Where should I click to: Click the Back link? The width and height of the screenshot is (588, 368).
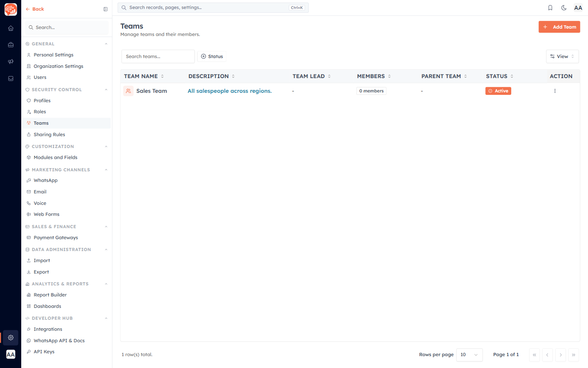(x=35, y=9)
